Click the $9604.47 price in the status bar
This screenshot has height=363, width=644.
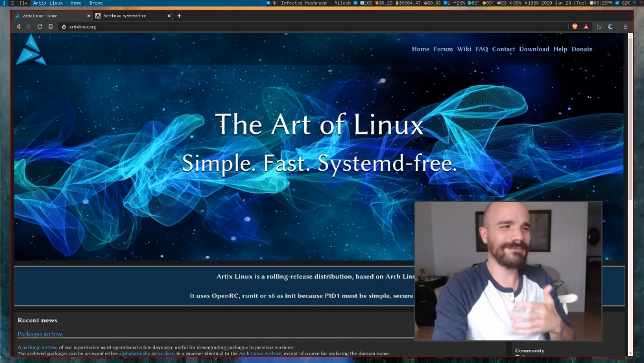pos(408,3)
